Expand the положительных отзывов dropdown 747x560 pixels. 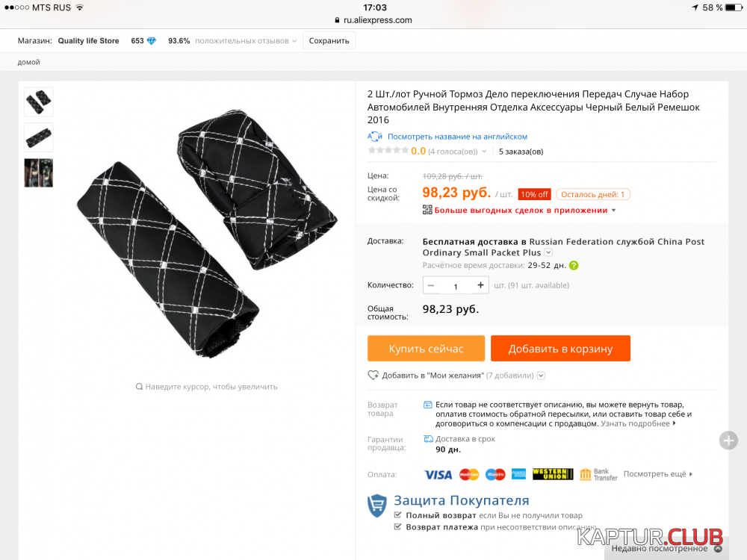coord(294,41)
